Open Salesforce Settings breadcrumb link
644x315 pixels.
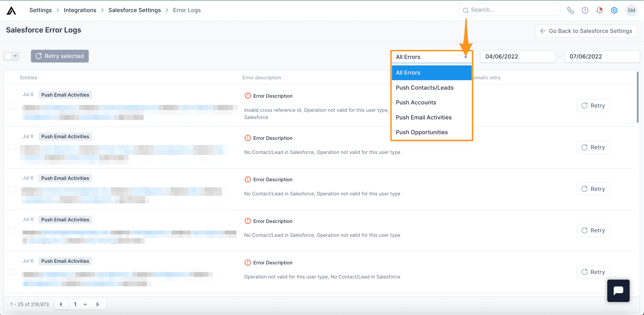134,10
